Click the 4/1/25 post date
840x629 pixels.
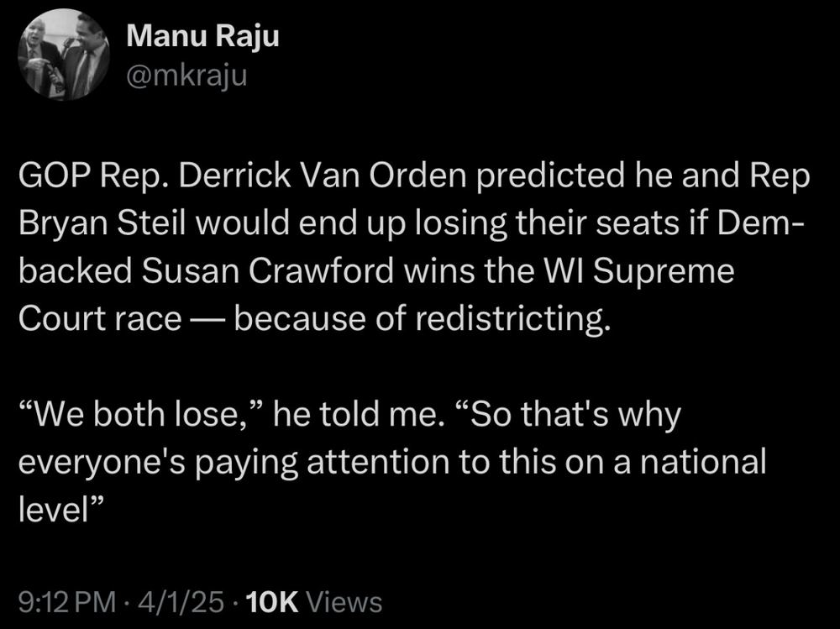pos(187,601)
